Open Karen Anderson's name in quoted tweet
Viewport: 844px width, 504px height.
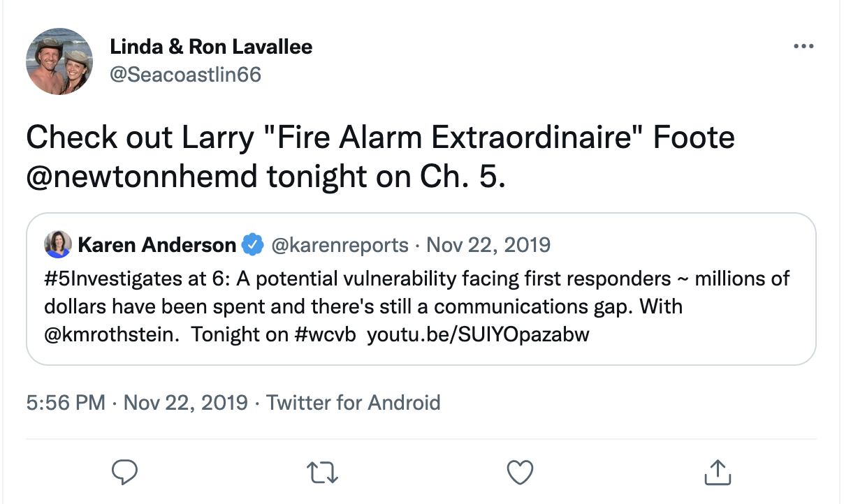[157, 245]
